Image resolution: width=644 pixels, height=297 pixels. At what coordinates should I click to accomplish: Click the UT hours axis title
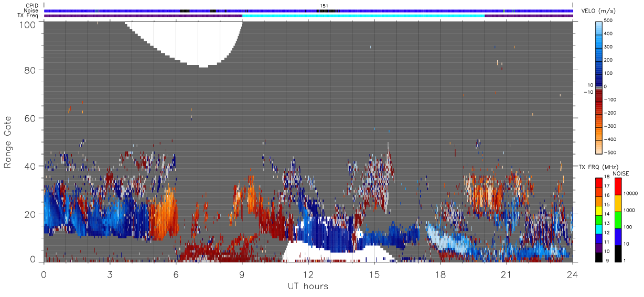click(x=308, y=286)
